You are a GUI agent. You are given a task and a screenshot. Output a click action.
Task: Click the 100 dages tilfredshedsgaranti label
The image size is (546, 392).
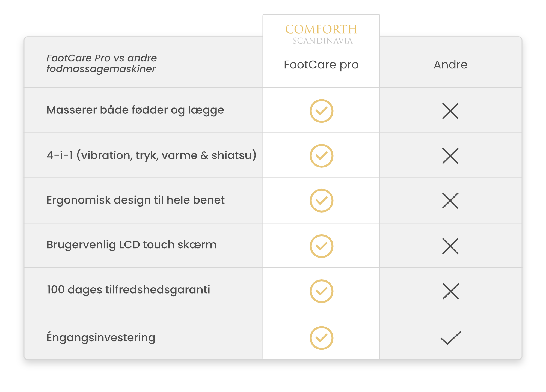[128, 289]
